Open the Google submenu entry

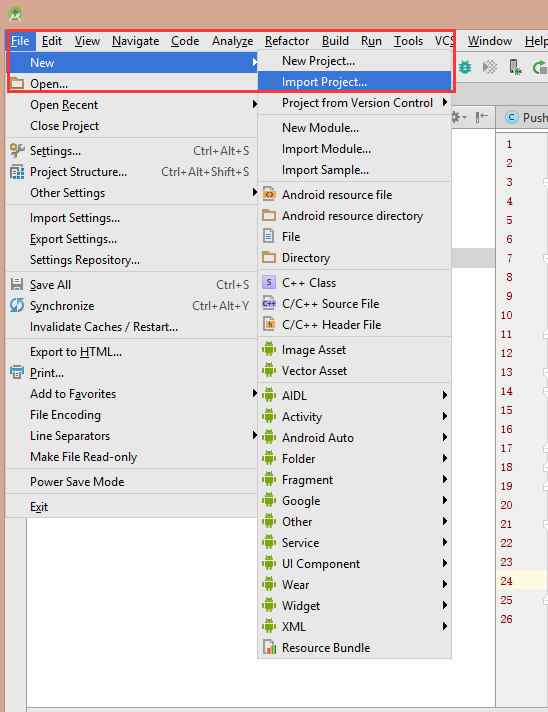coord(355,500)
